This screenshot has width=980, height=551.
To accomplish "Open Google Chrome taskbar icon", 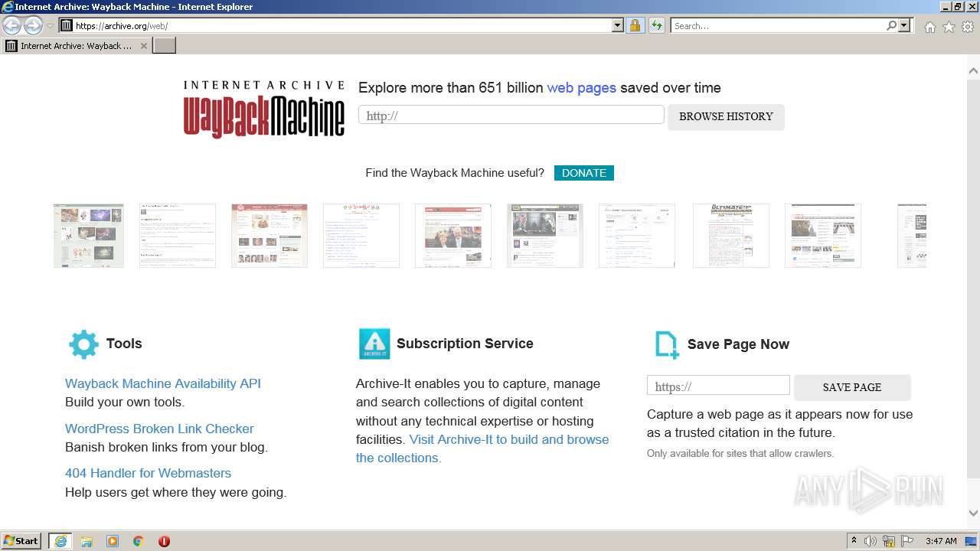I will pyautogui.click(x=139, y=541).
